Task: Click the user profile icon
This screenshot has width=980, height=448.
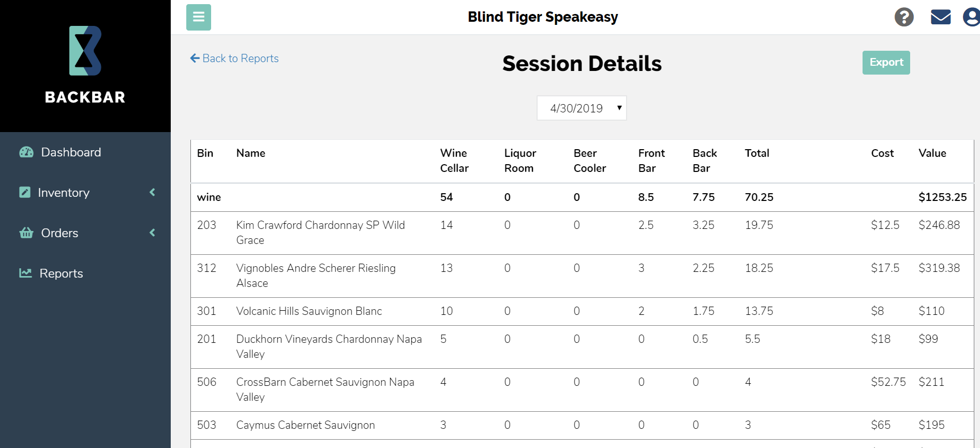Action: point(972,17)
